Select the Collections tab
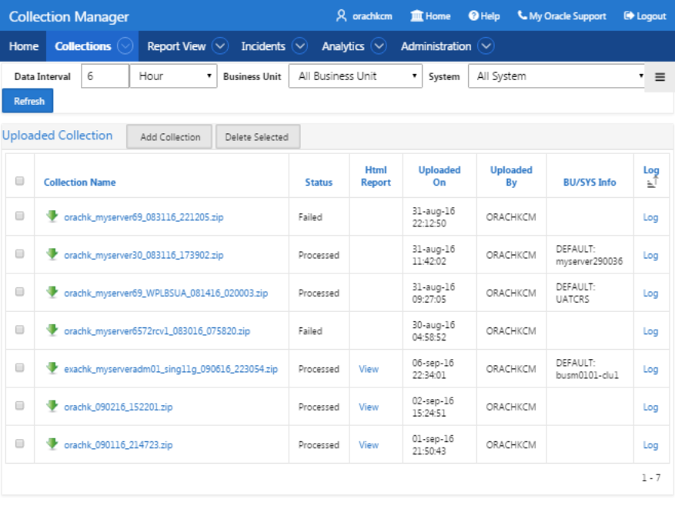This screenshot has width=675, height=513. (83, 46)
